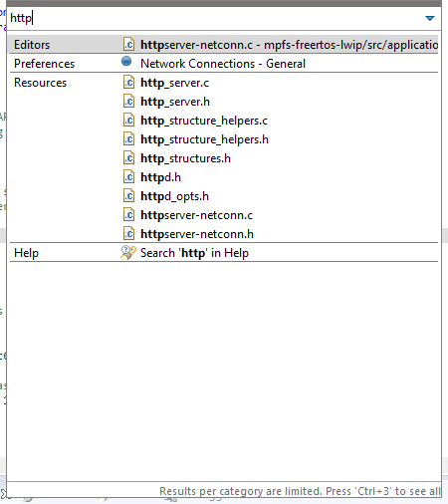
Task: Open http_structure_helpers.h from Resources
Action: (204, 139)
